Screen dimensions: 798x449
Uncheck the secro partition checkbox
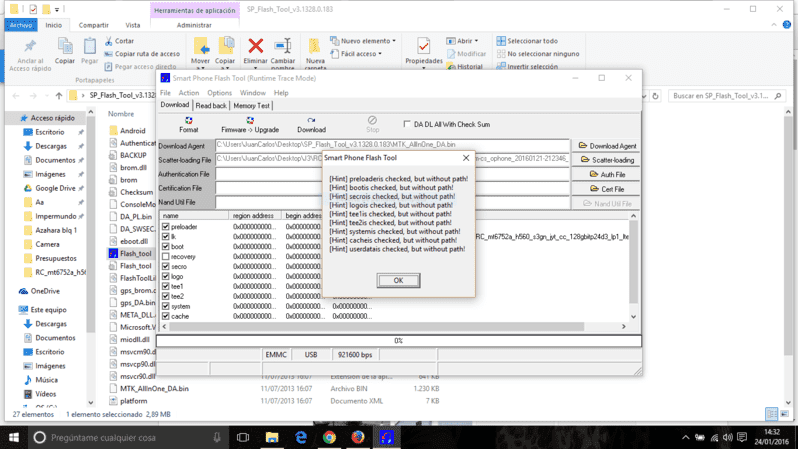(165, 266)
